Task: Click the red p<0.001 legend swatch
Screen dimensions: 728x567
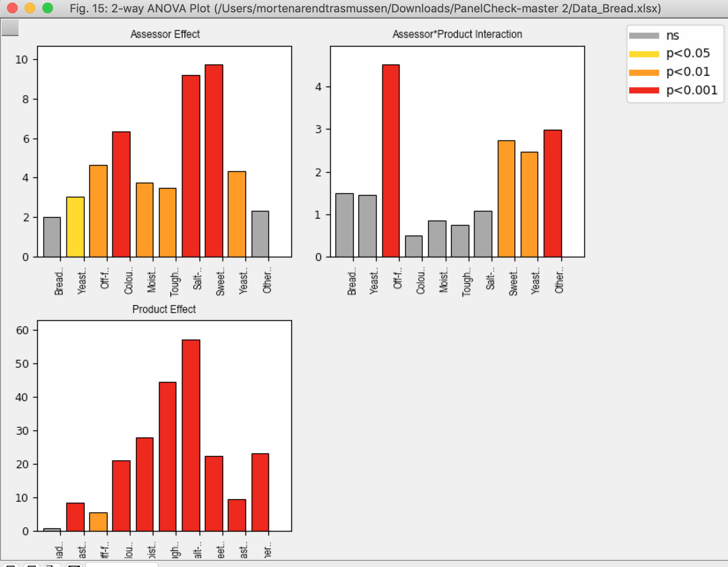Action: pyautogui.click(x=644, y=90)
